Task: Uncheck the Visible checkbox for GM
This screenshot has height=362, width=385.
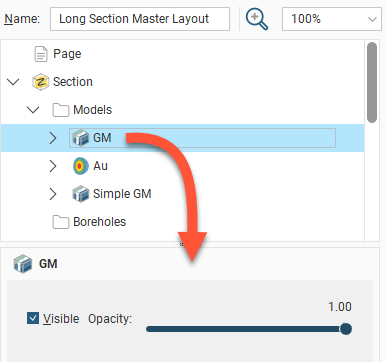Action: point(33,318)
